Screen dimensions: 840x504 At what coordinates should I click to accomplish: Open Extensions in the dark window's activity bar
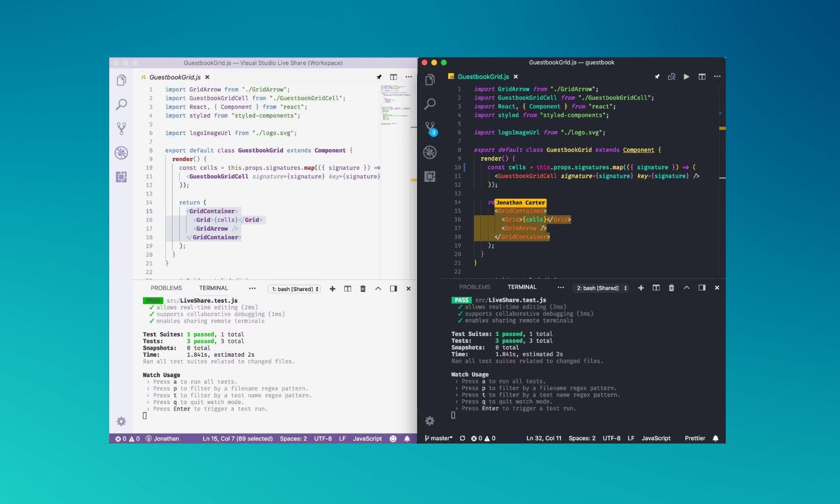click(430, 176)
